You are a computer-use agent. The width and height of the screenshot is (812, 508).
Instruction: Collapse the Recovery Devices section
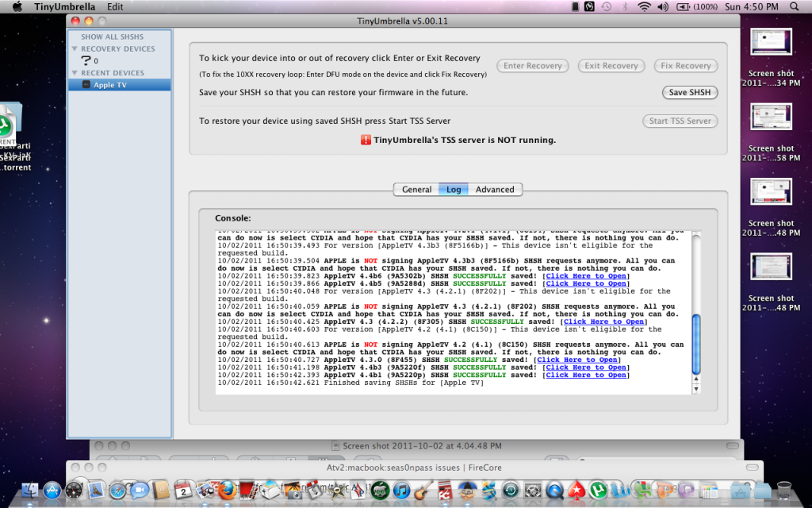pos(75,48)
